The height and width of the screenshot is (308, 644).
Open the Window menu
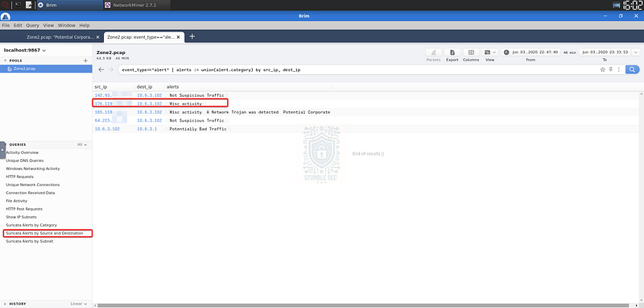[67, 25]
